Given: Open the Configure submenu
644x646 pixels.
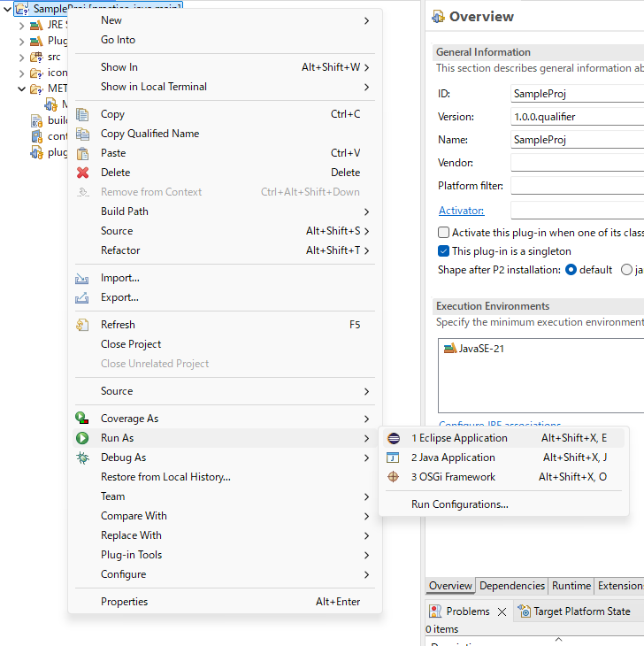Looking at the screenshot, I should pos(225,574).
